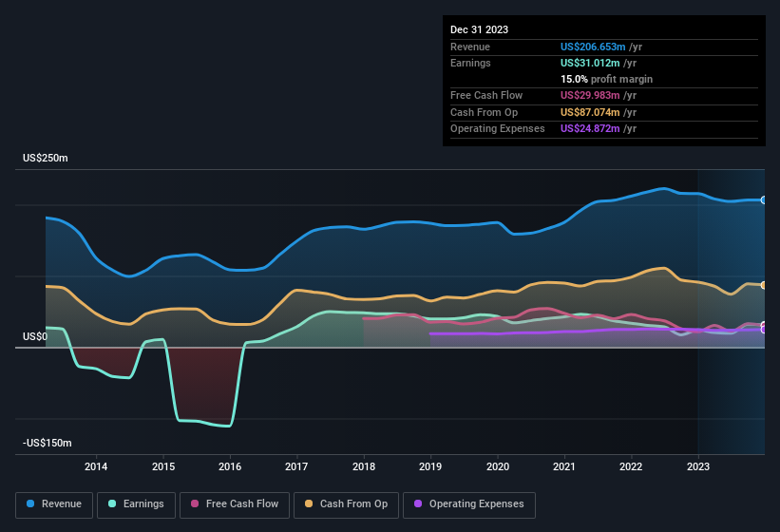Screen dimensions: 780x532
Task: Click the 2019 x-axis label
Action: pos(430,466)
